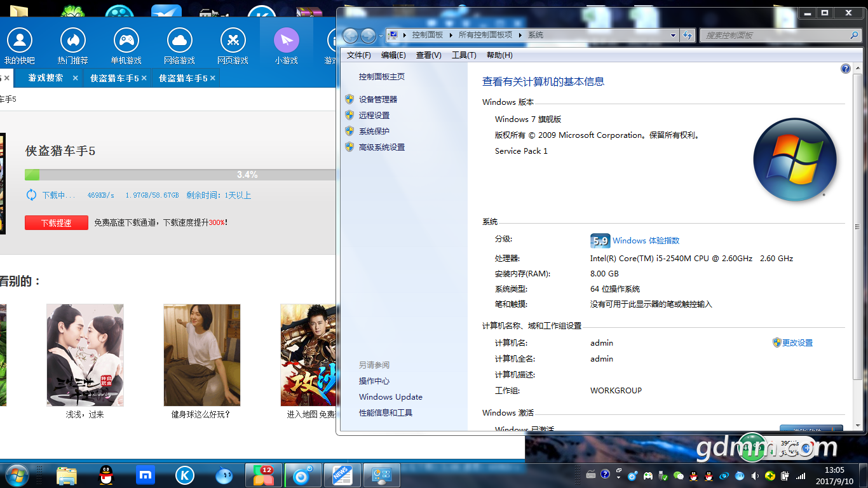Open recent pages dropdown next to forward button
The image size is (868, 488).
[381, 36]
